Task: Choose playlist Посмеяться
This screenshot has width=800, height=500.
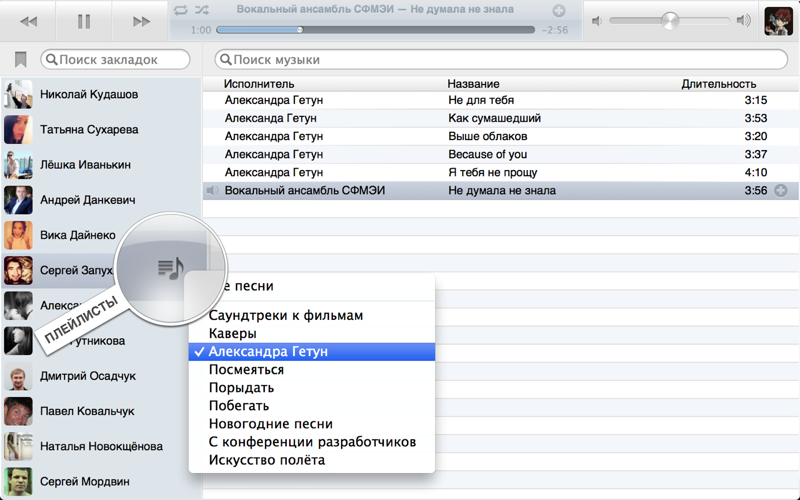Action: tap(312, 370)
